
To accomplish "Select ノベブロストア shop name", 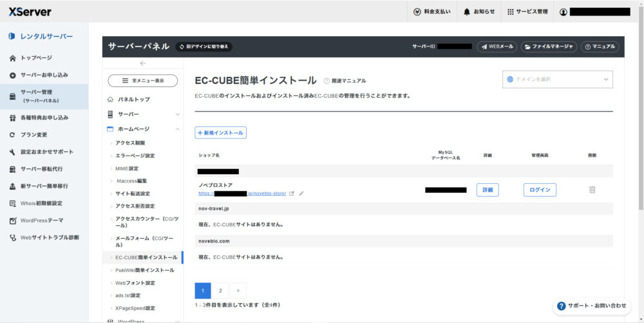I will [216, 185].
